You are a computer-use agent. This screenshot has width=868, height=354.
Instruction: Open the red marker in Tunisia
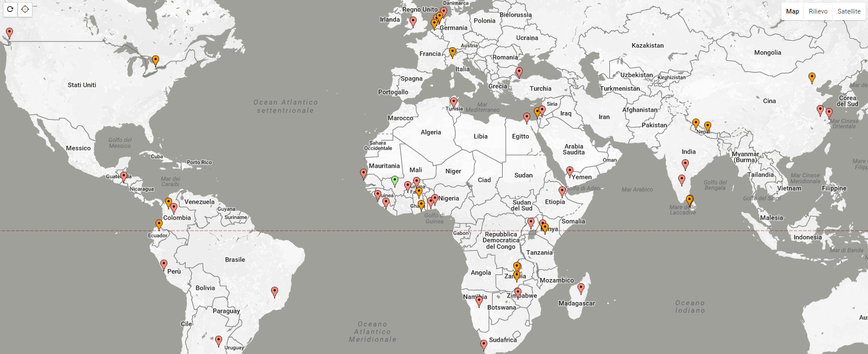click(x=453, y=102)
